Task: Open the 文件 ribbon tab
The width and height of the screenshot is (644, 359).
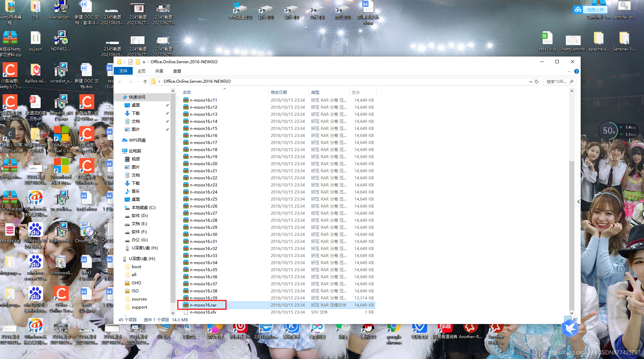Action: click(x=123, y=71)
